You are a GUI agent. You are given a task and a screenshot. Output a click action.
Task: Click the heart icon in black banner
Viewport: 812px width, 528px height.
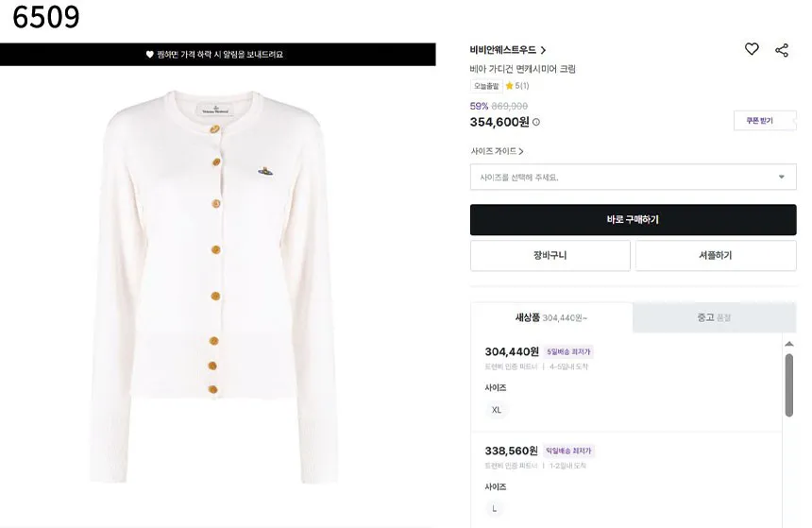click(x=150, y=55)
